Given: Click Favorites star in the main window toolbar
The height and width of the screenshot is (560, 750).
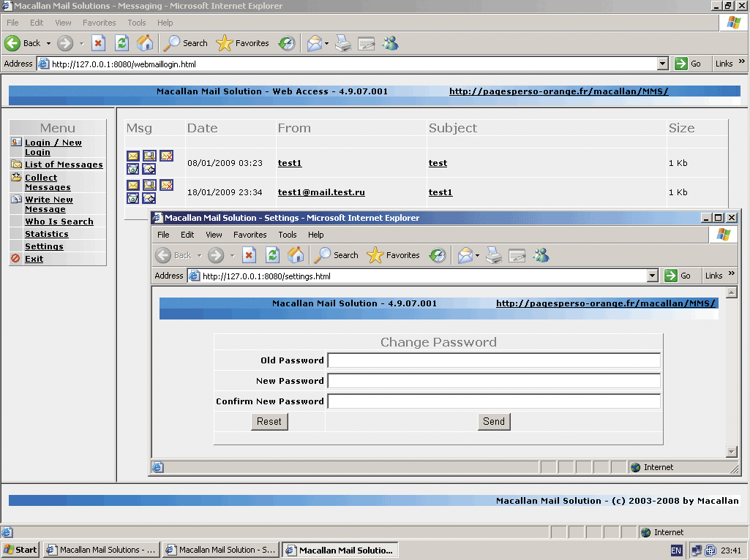Looking at the screenshot, I should 242,43.
